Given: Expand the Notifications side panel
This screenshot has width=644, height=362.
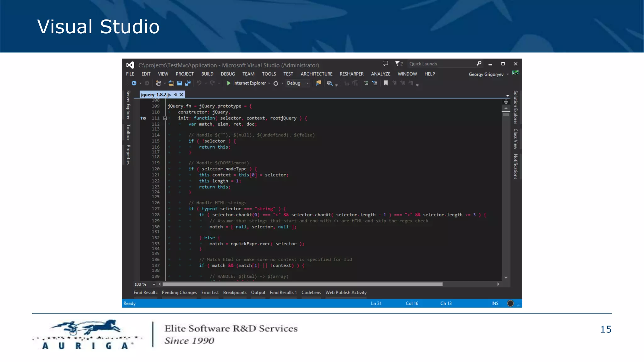Looking at the screenshot, I should 515,167.
